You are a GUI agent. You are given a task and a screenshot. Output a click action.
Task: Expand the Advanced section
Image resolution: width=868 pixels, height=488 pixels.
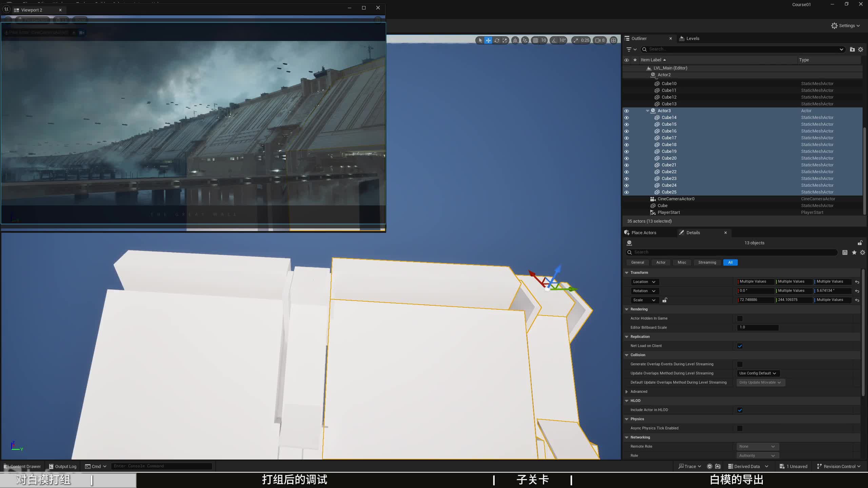[627, 391]
